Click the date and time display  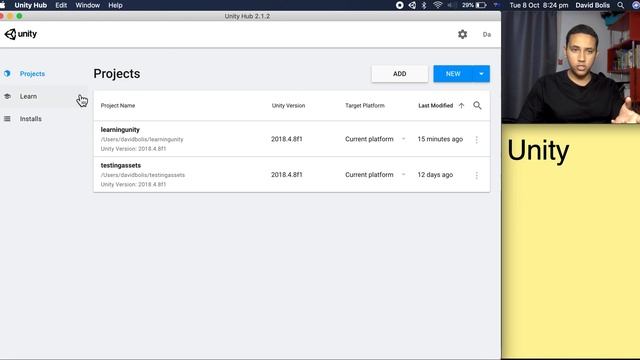click(x=539, y=5)
